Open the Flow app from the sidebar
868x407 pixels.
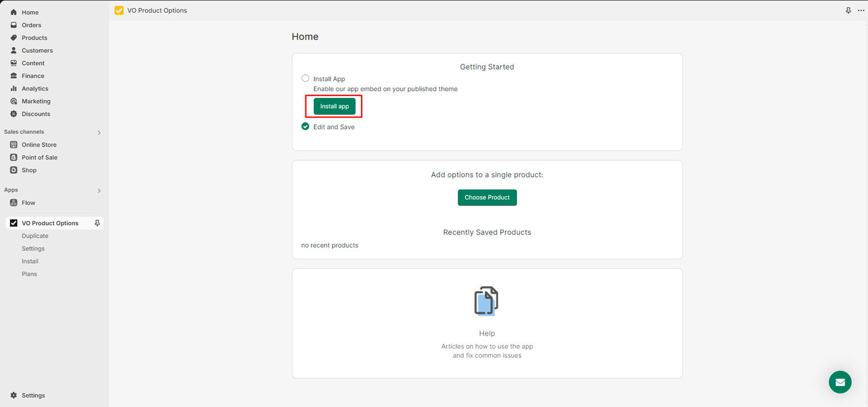(x=28, y=202)
